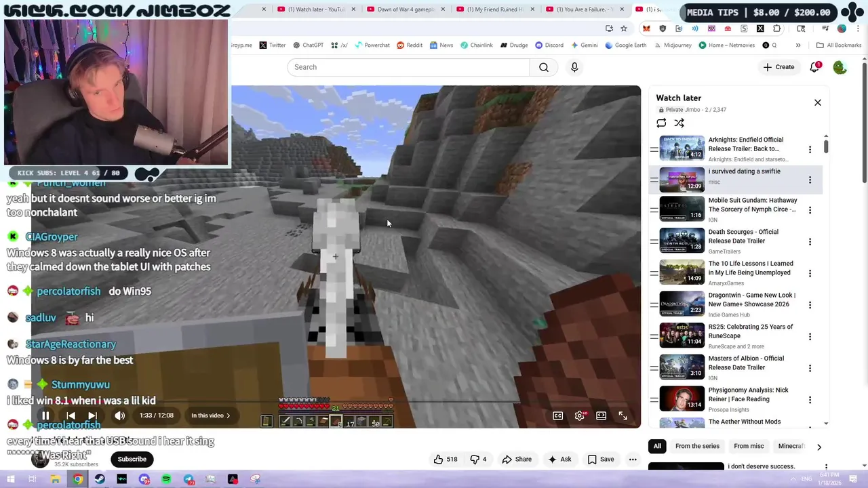Search with the magnifier button
Image resolution: width=868 pixels, height=488 pixels.
[544, 67]
